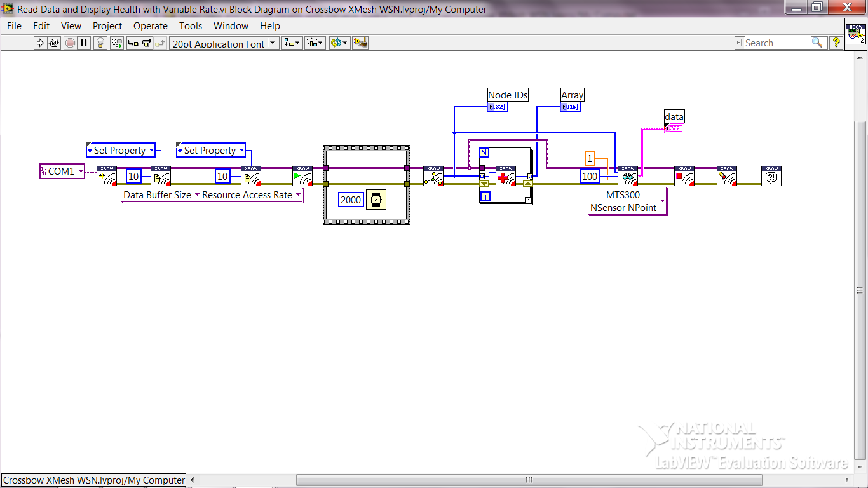Select the XBOW health red cross VI
The image size is (868, 488).
[x=506, y=175]
